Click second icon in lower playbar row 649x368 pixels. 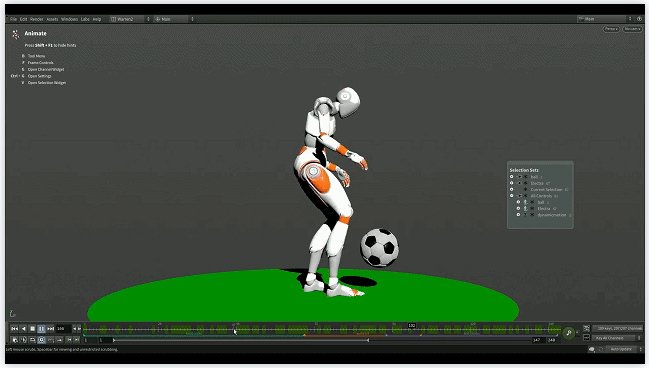click(x=24, y=340)
